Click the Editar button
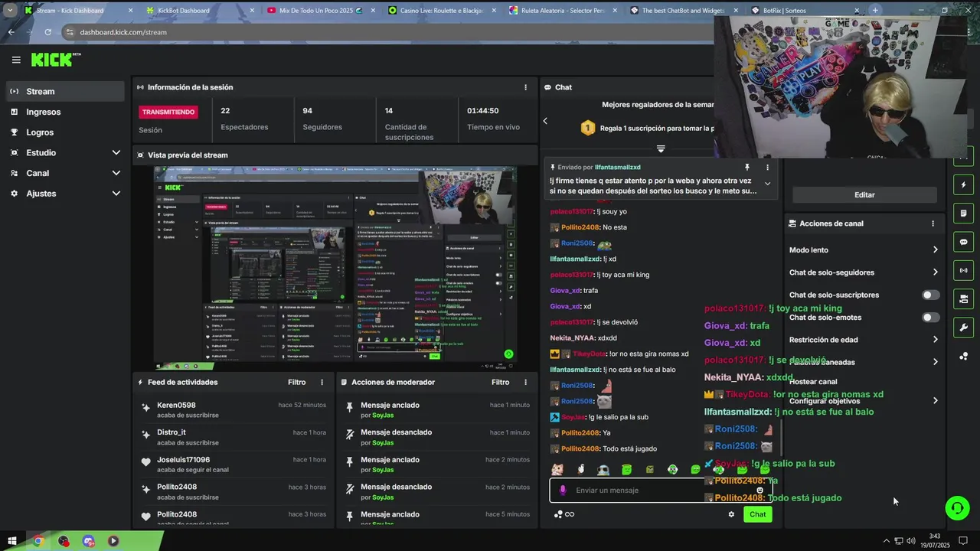Viewport: 980px width, 551px height. [x=864, y=195]
